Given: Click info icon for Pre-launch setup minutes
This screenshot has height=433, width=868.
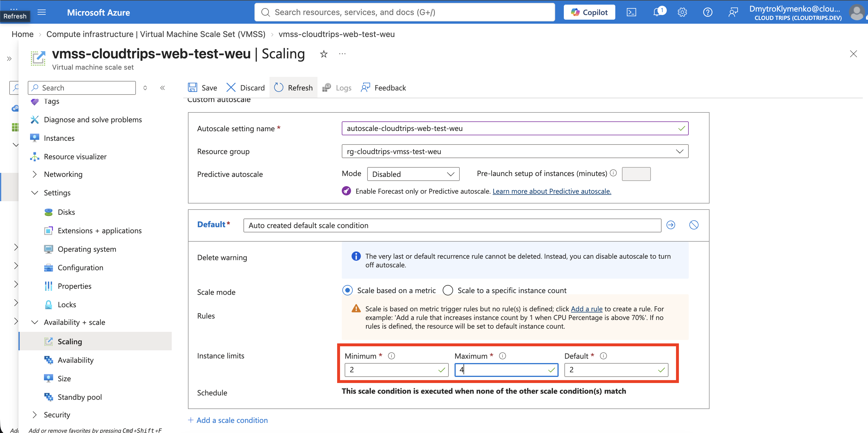Looking at the screenshot, I should [613, 173].
